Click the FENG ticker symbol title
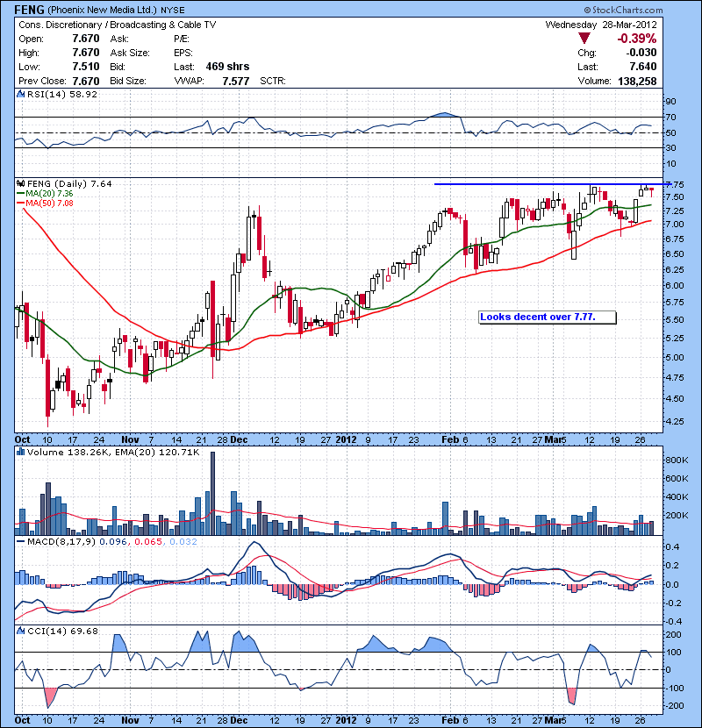Image resolution: width=702 pixels, height=728 pixels. tap(29, 10)
